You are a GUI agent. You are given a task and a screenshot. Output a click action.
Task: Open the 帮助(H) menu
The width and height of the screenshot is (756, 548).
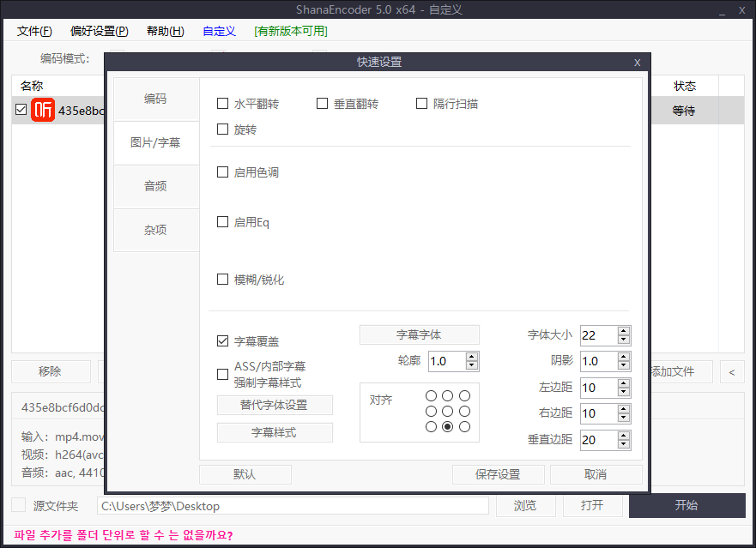click(x=166, y=32)
